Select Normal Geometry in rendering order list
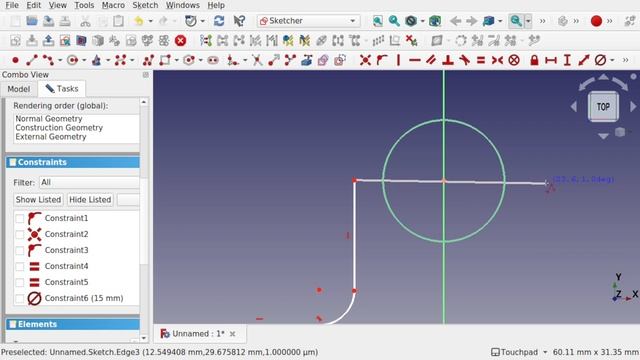The image size is (640, 360). click(49, 119)
